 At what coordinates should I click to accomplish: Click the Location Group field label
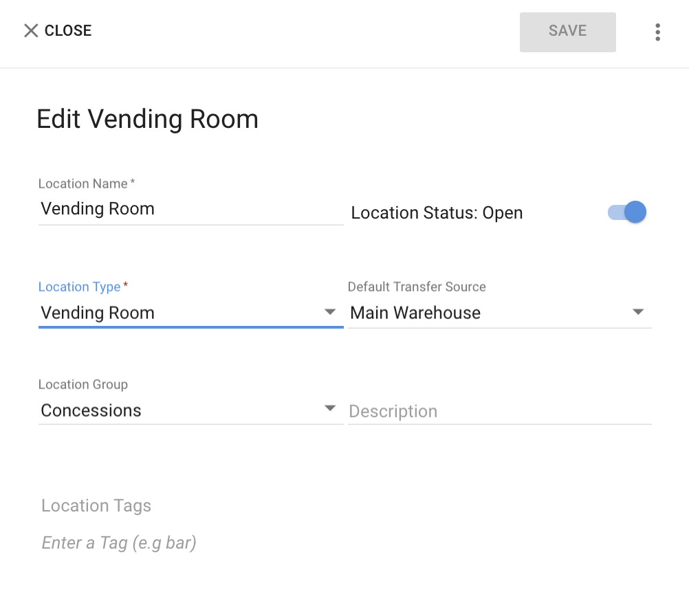coord(83,384)
